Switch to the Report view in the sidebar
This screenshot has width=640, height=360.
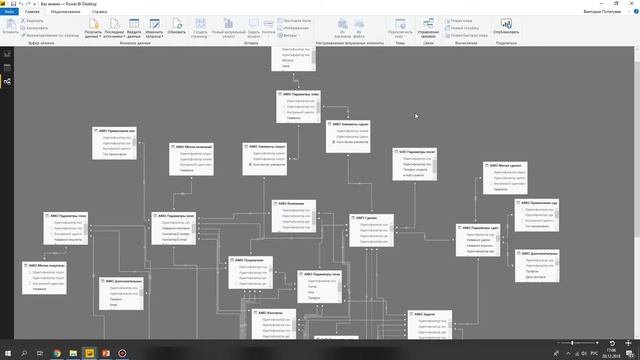(7, 53)
